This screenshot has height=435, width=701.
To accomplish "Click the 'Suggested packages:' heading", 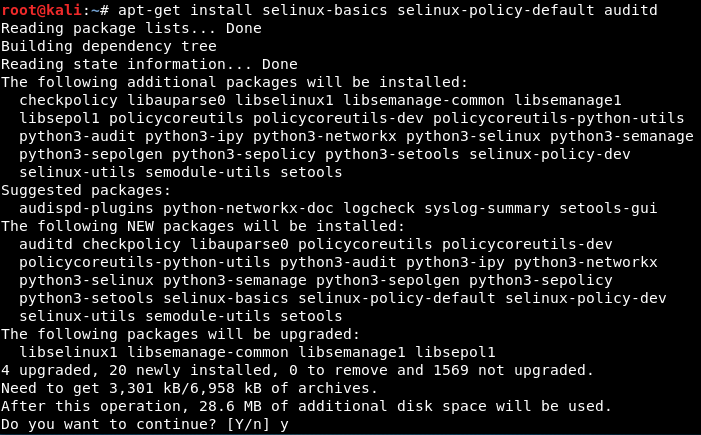I will point(86,190).
